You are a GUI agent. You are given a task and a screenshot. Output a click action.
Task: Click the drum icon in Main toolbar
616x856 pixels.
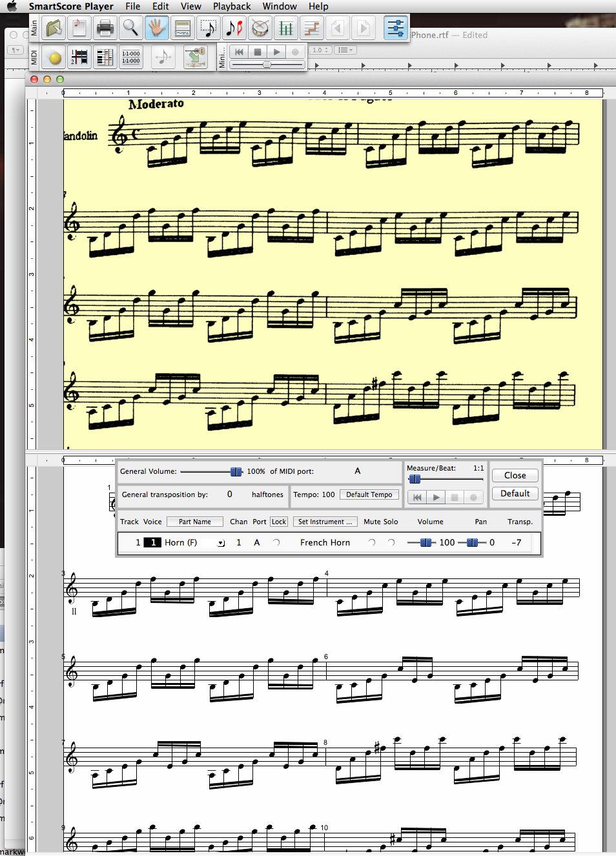click(x=260, y=28)
